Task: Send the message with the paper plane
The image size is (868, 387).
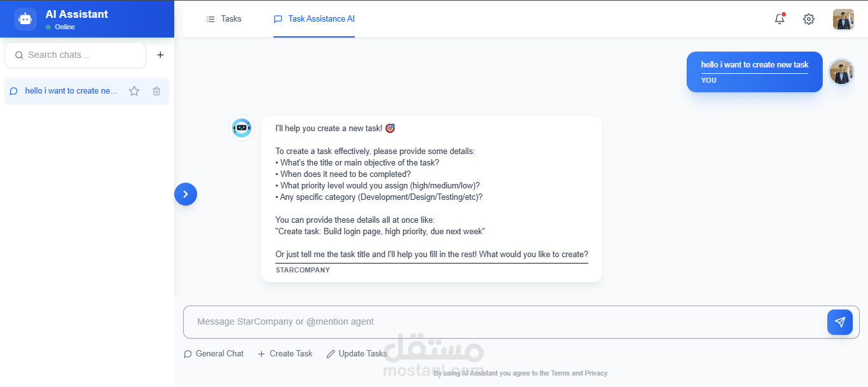Action: [x=840, y=322]
